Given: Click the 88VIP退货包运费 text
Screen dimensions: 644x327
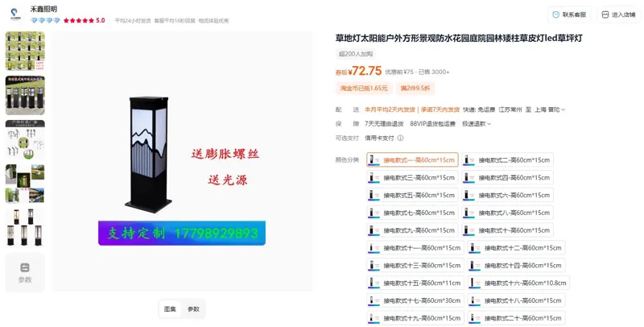Looking at the screenshot, I should (x=432, y=124).
